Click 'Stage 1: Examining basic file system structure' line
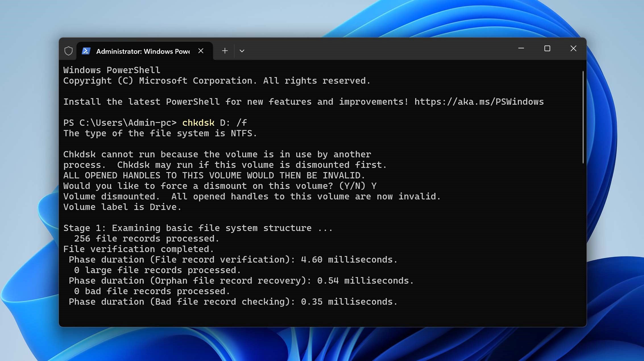Viewport: 644px width, 361px height. coord(198,228)
